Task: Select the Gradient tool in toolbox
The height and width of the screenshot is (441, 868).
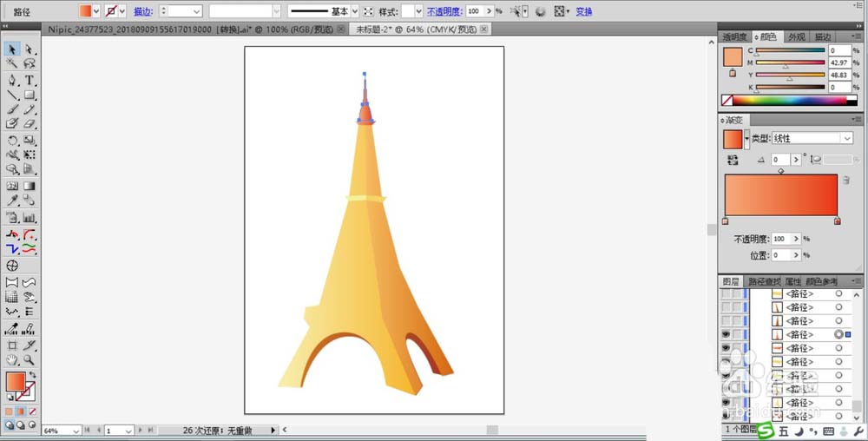Action: tap(29, 186)
